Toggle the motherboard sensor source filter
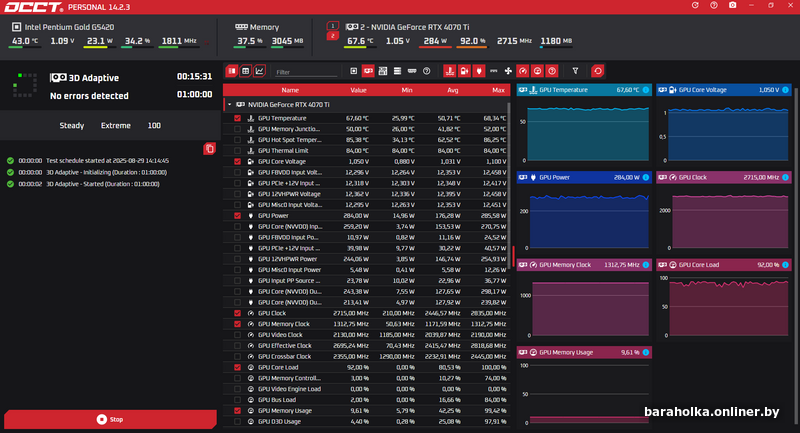Screen dimensions: 800x433 383,71
